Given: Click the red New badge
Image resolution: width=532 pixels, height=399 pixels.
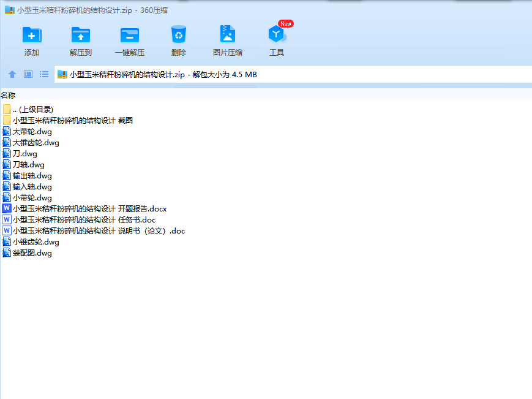Looking at the screenshot, I should click(286, 23).
